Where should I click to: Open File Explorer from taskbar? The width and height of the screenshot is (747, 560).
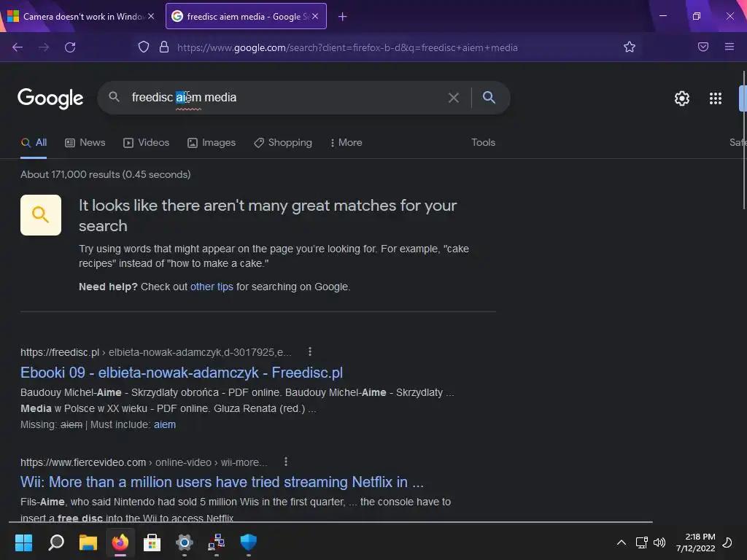(88, 542)
